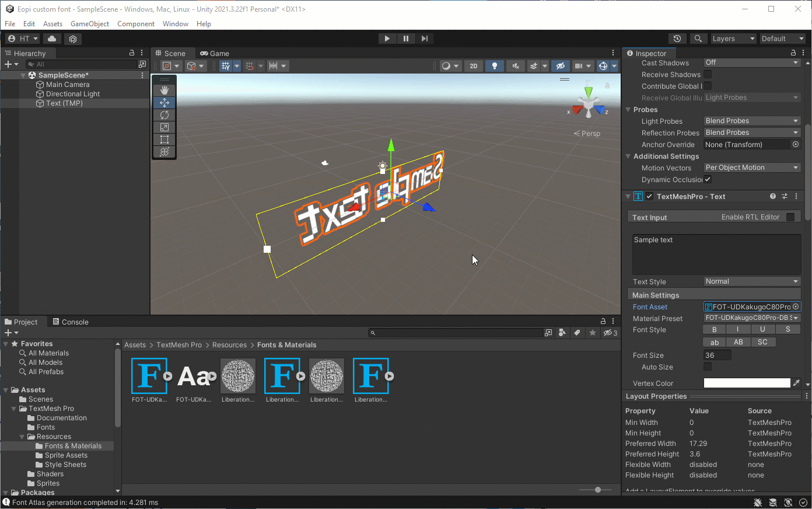Open Light Probes dropdown
The image size is (812, 509).
(752, 121)
